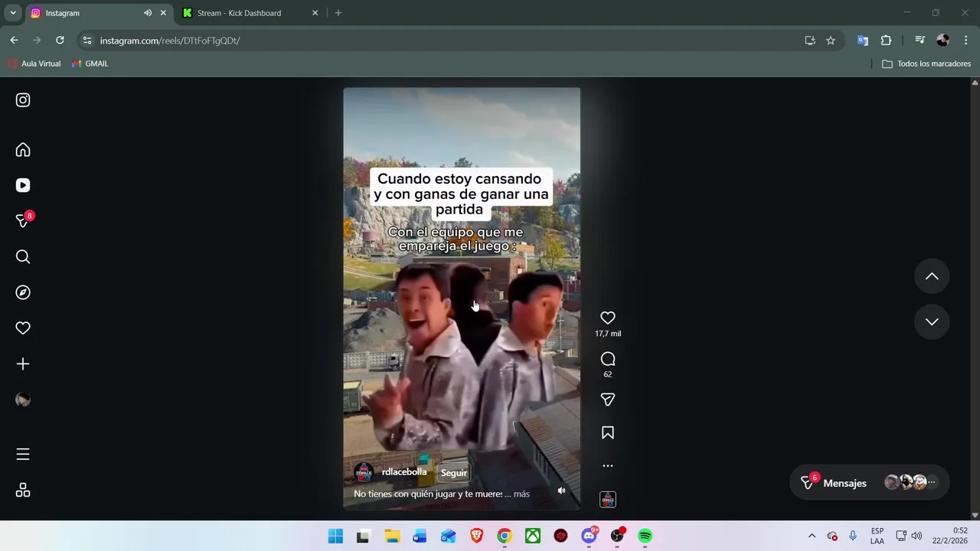This screenshot has width=980, height=551.
Task: Open the reel's comments
Action: 608,359
